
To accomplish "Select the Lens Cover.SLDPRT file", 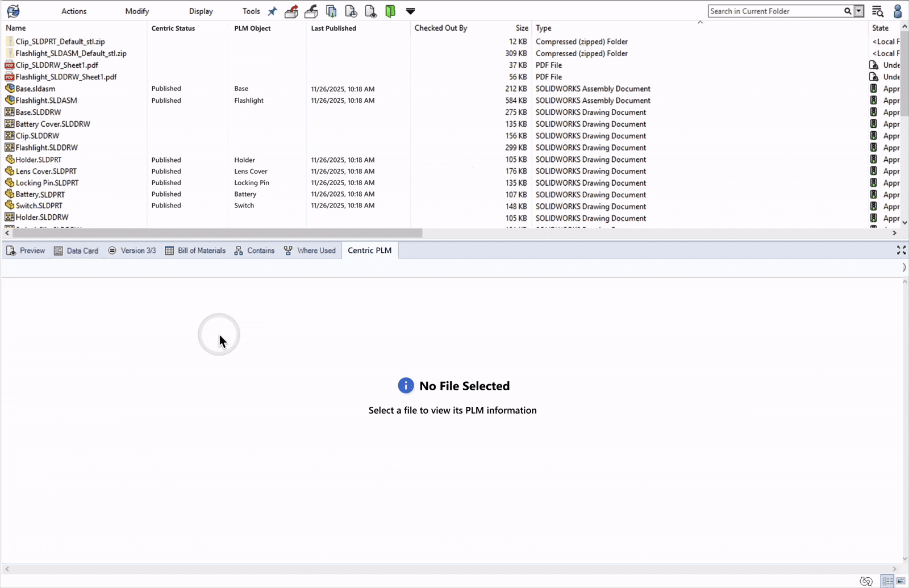I will [46, 171].
